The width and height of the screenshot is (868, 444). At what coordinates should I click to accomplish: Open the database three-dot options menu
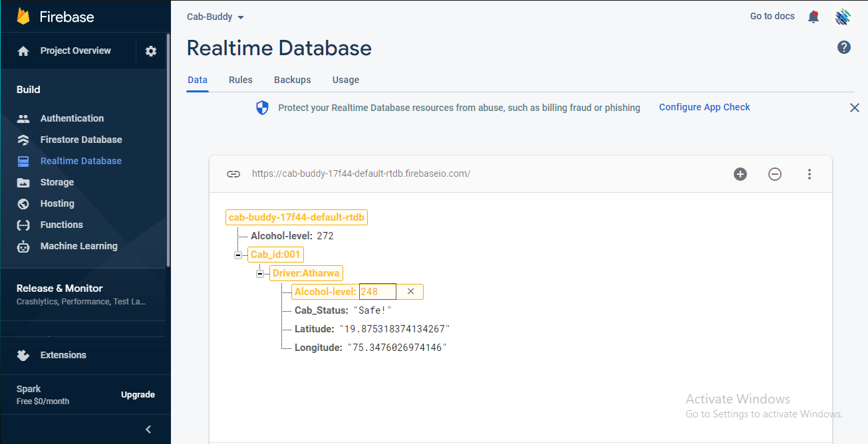click(809, 174)
